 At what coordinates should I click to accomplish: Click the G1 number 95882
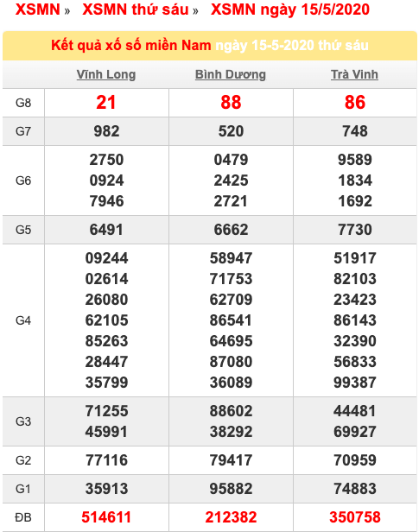pos(231,489)
